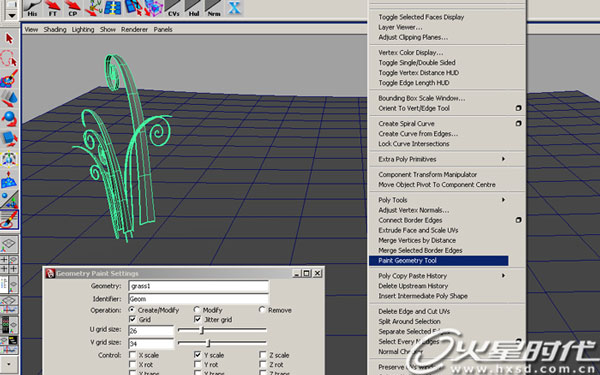The height and width of the screenshot is (375, 600).
Task: Select the Move tool cone icon
Action: pos(9,98)
